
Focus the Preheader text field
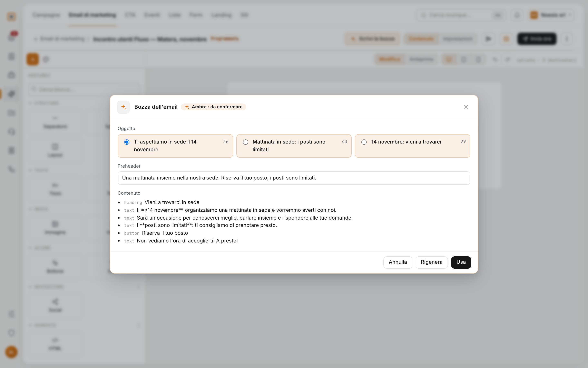[294, 178]
